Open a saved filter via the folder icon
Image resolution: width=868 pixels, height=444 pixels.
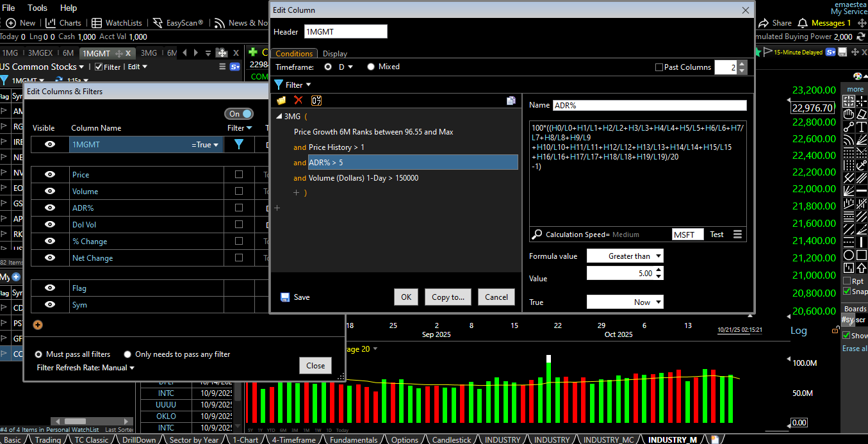click(x=281, y=101)
